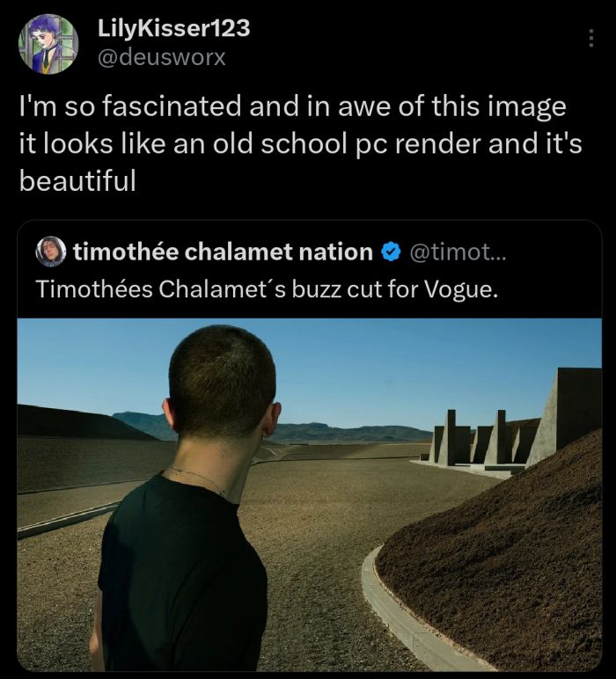Click the buzz-cut head in the photo
The image size is (616, 679).
click(x=220, y=383)
